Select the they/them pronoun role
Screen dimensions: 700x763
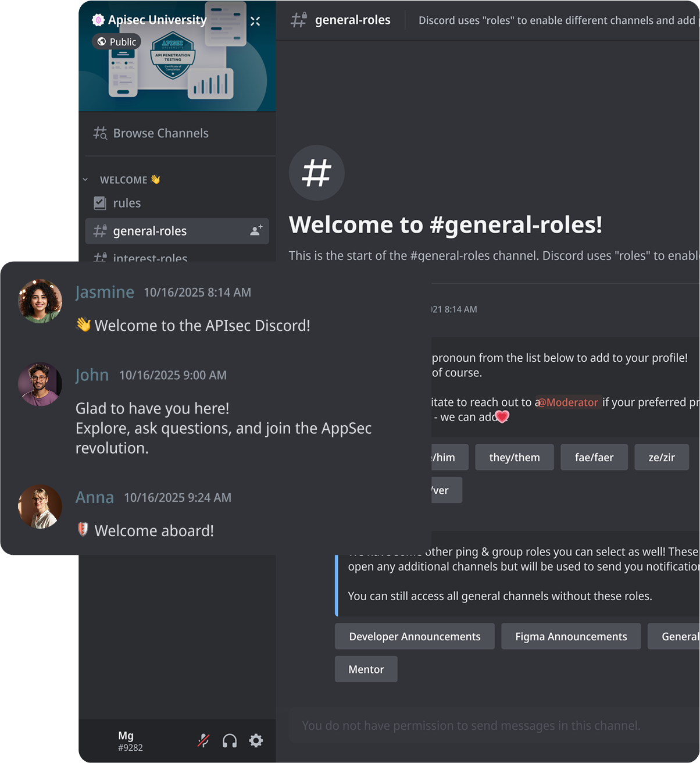coord(515,457)
